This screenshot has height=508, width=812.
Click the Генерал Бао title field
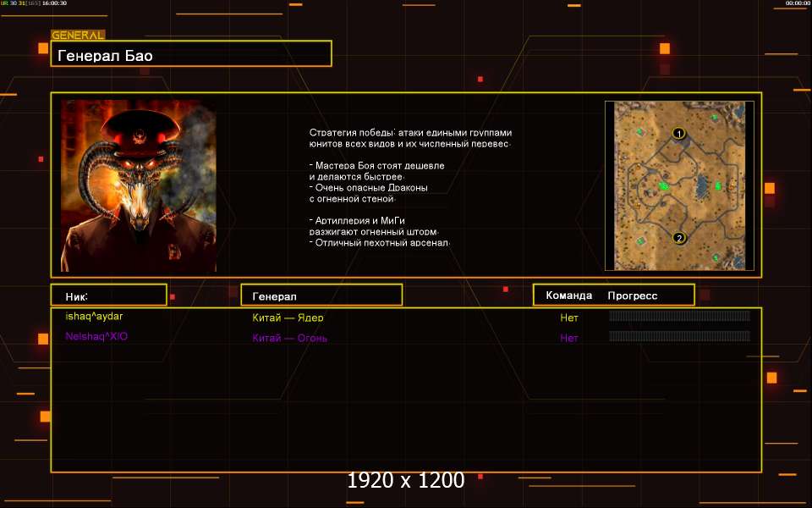click(x=191, y=55)
